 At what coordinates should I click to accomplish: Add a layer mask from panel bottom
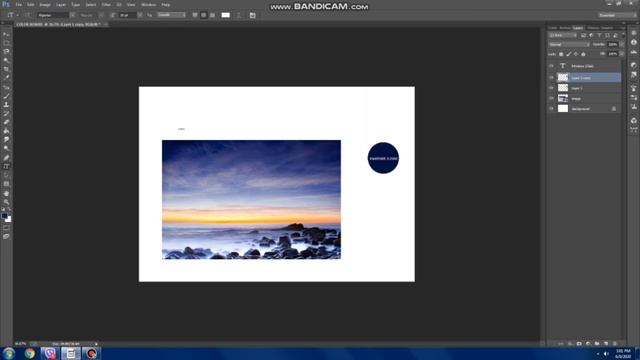coord(579,344)
